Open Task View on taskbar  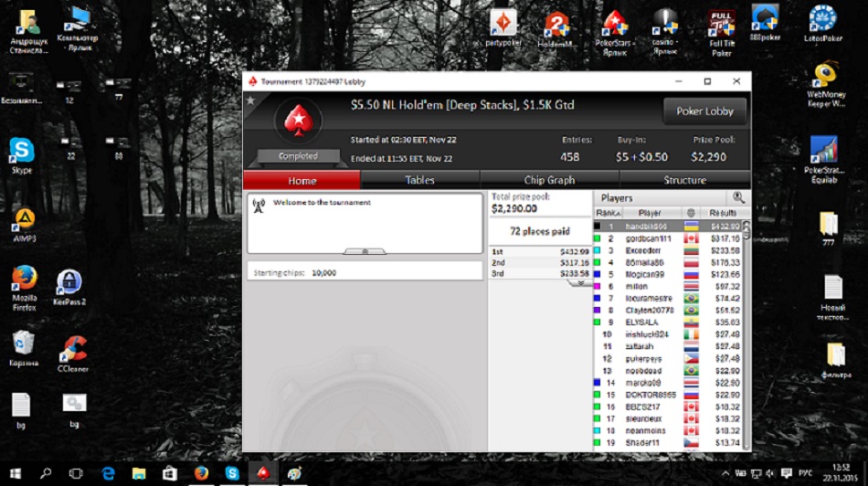(x=76, y=473)
